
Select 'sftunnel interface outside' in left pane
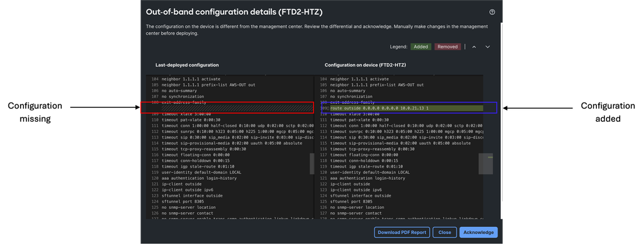[x=193, y=195]
